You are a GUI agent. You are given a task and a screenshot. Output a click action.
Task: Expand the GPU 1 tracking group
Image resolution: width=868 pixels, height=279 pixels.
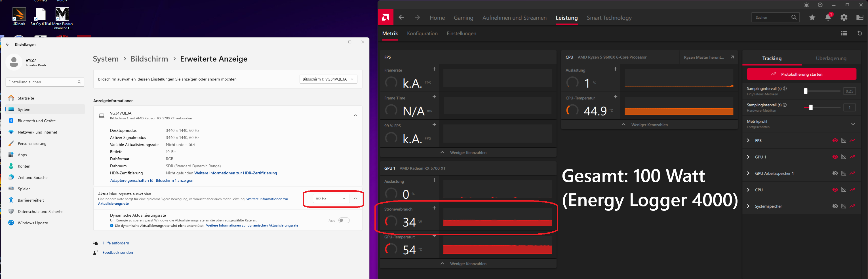[x=748, y=157]
